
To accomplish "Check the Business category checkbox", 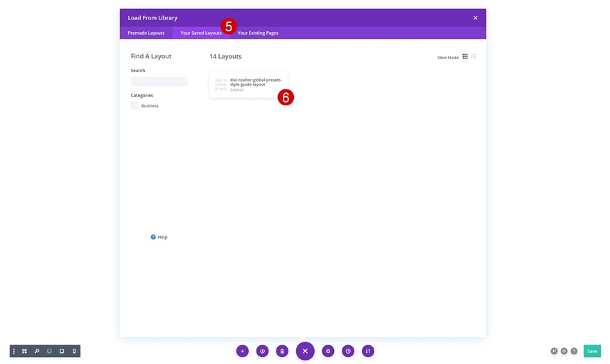I will pos(134,105).
